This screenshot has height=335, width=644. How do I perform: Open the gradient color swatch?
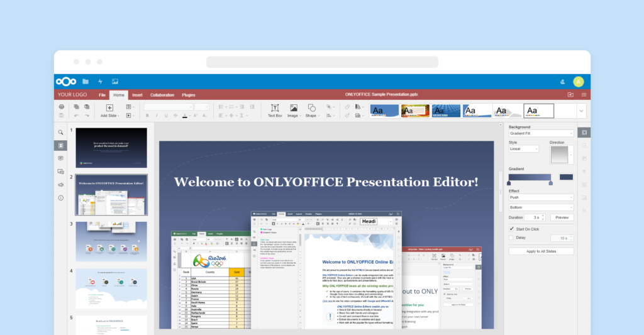(566, 177)
